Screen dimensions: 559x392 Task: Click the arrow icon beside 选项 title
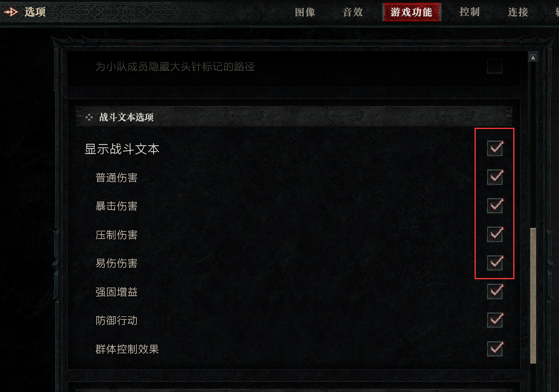(x=11, y=12)
